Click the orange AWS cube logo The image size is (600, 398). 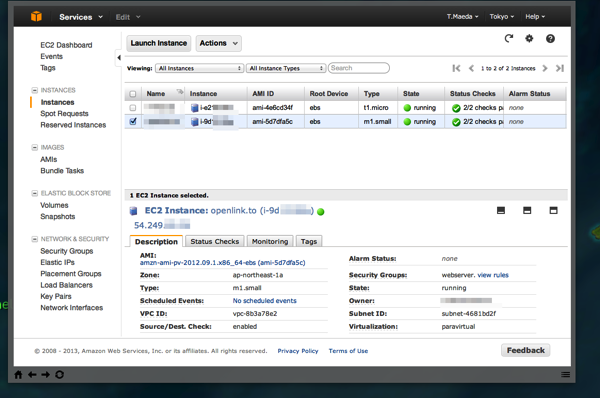point(36,16)
